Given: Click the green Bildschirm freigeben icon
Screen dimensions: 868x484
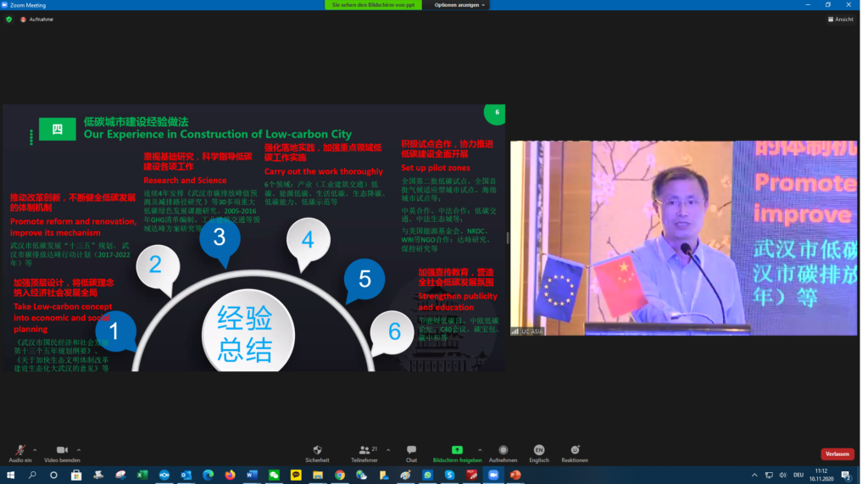Looking at the screenshot, I should pos(457,450).
